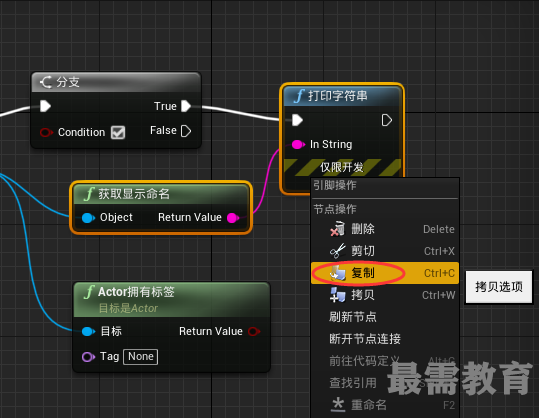Choose 拷贝 in context menu

click(x=385, y=295)
